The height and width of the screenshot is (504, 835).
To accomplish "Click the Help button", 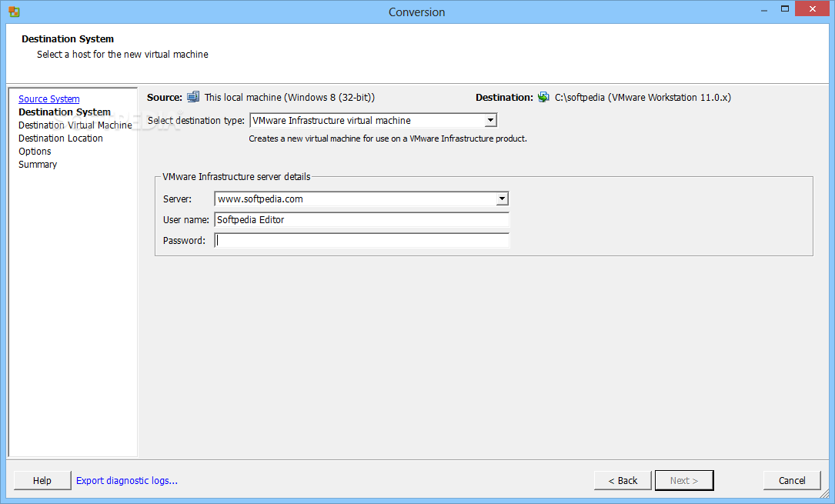I will click(42, 481).
